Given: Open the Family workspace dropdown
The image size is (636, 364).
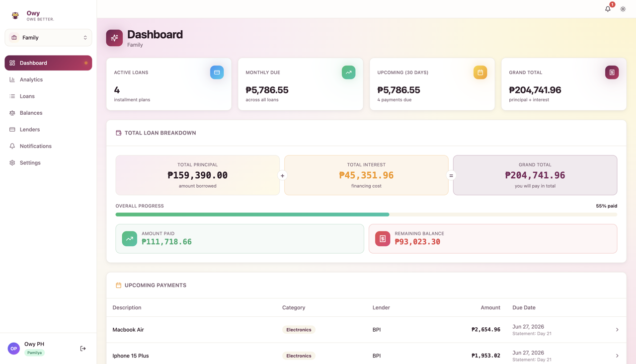Looking at the screenshot, I should coord(48,38).
